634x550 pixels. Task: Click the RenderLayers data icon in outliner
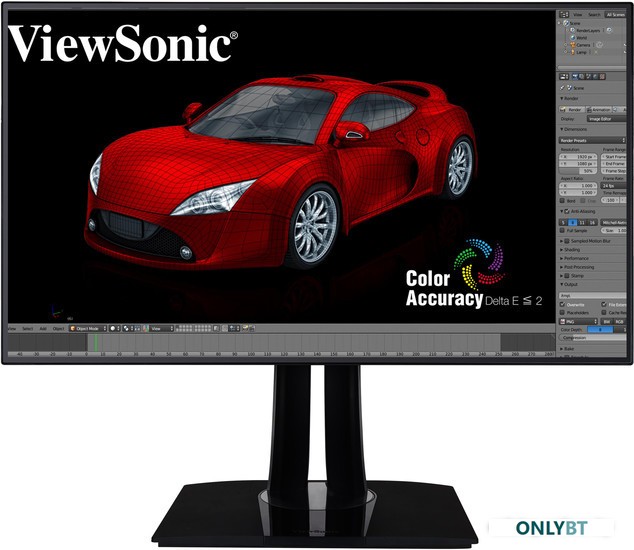click(609, 30)
